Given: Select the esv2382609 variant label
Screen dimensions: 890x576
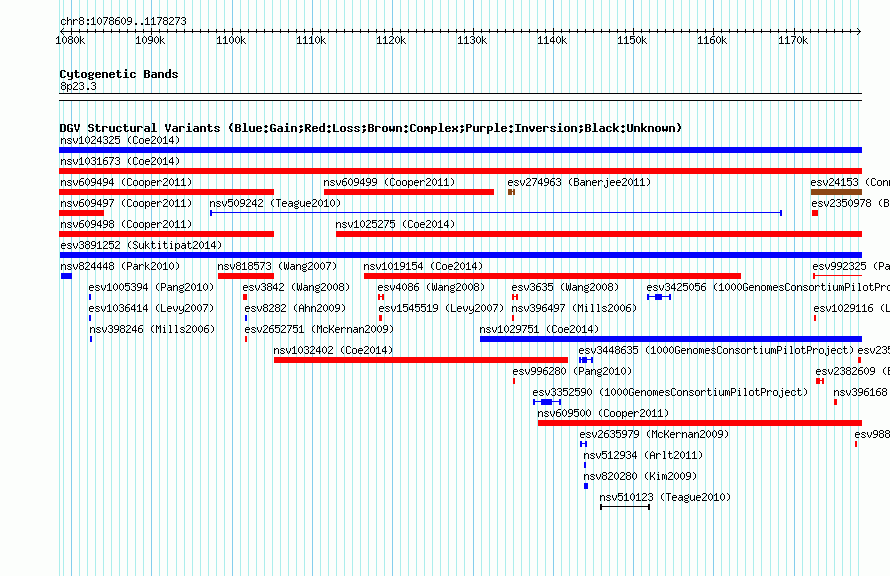Looking at the screenshot, I should pos(853,371).
